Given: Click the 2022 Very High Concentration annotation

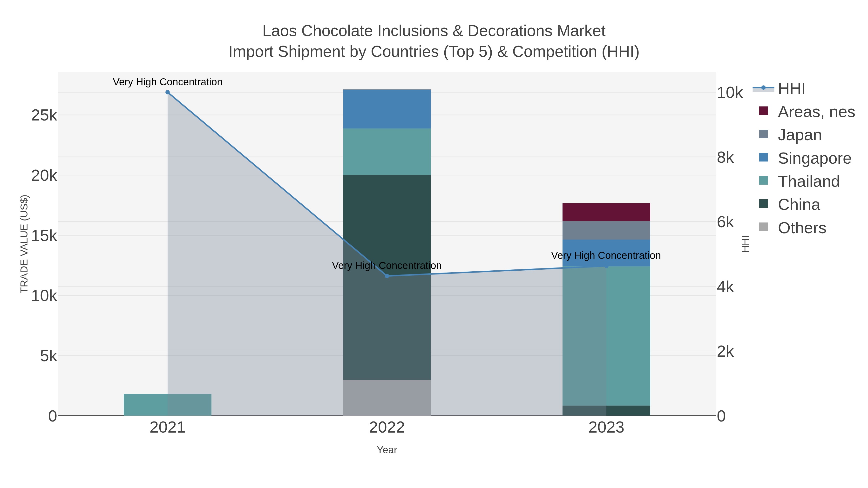Looking at the screenshot, I should pyautogui.click(x=387, y=265).
